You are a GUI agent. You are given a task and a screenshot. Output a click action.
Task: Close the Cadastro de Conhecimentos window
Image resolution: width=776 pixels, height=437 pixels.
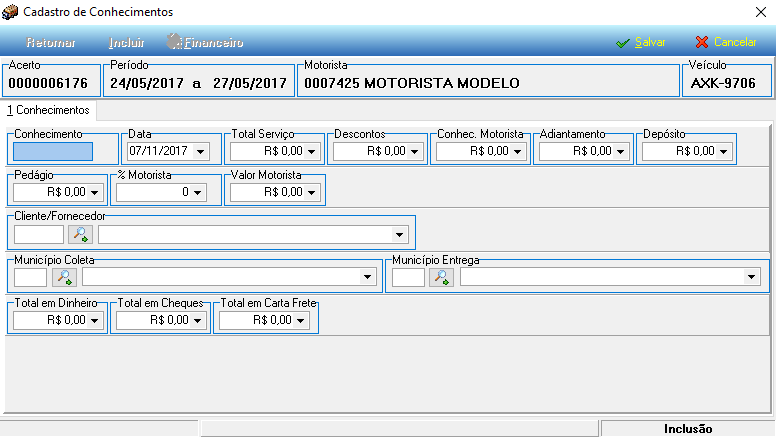(x=761, y=12)
